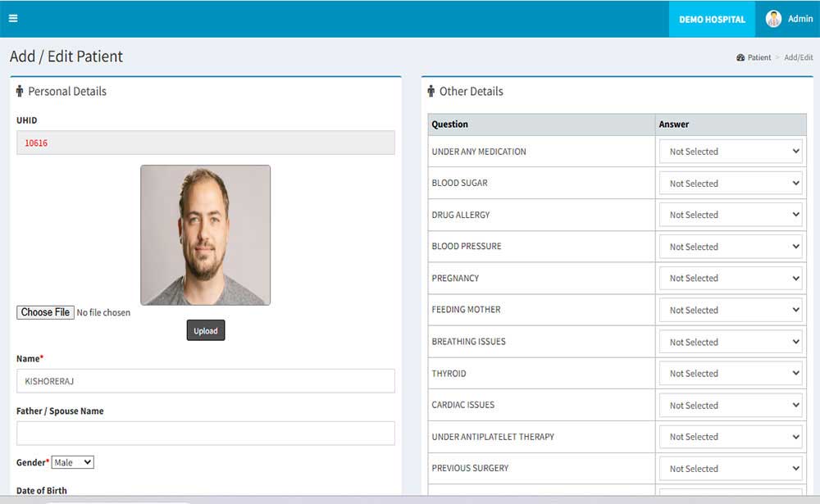This screenshot has height=504, width=820.
Task: Click the breadcrumb dashboard icon beside Patient
Action: [740, 58]
